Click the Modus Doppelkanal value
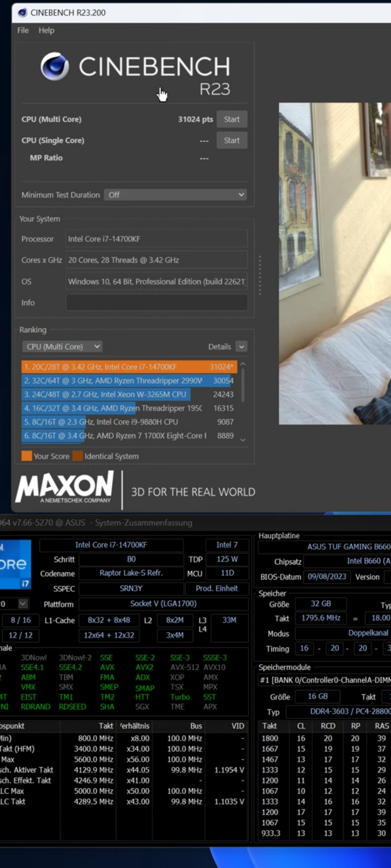Screen dimensions: 391x868 point(343,633)
